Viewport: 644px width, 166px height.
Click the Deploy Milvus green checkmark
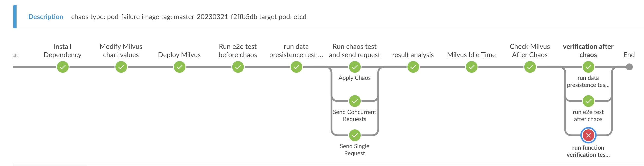[x=180, y=67]
